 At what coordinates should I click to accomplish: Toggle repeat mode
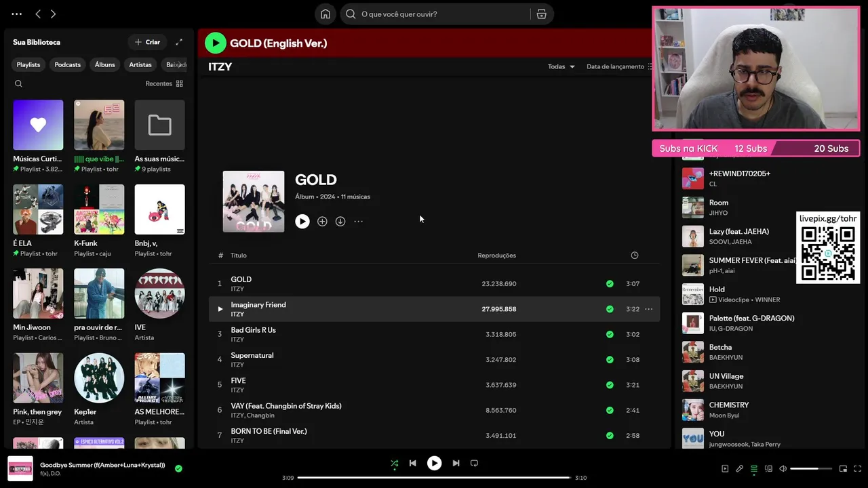[x=474, y=464]
